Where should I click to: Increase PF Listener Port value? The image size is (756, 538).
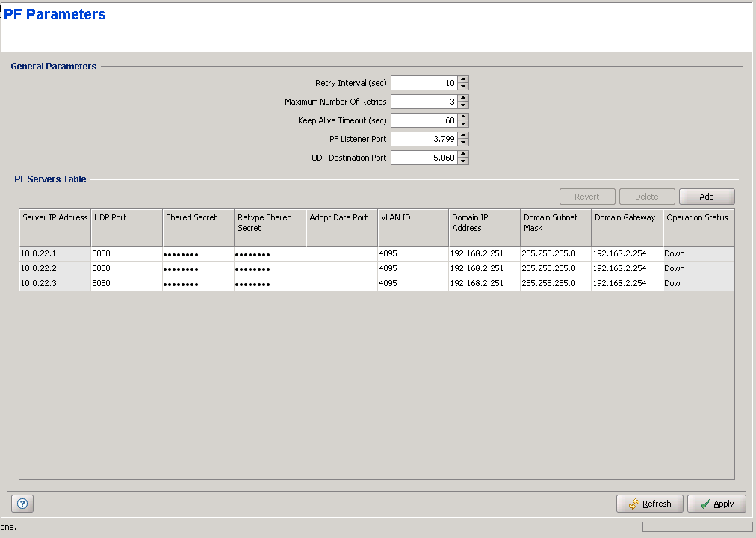(463, 136)
